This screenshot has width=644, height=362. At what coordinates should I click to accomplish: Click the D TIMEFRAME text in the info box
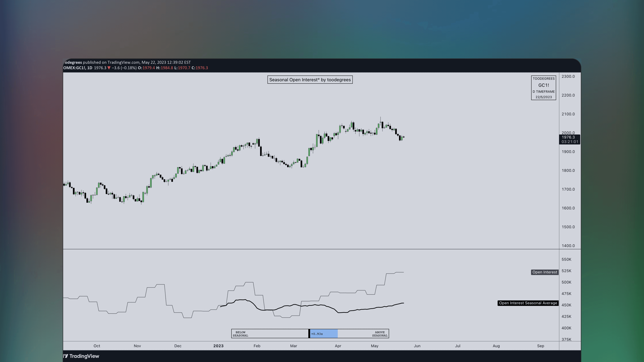pyautogui.click(x=544, y=92)
